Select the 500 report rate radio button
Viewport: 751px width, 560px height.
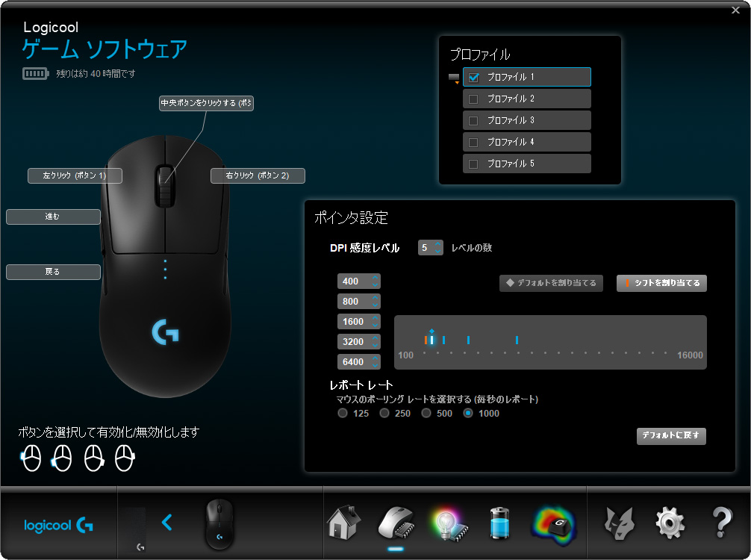[426, 413]
